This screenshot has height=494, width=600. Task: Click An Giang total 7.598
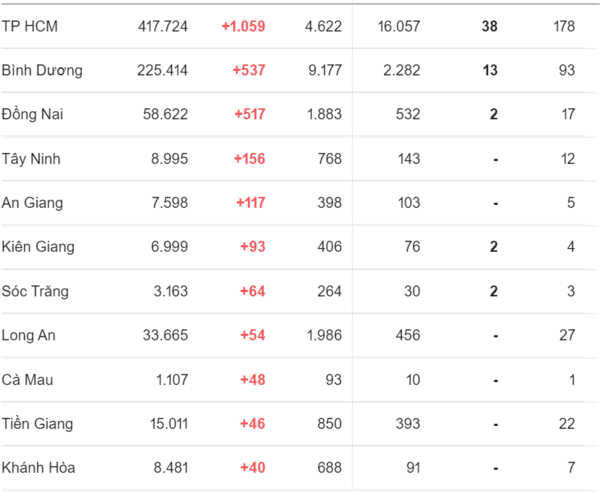[x=170, y=203]
